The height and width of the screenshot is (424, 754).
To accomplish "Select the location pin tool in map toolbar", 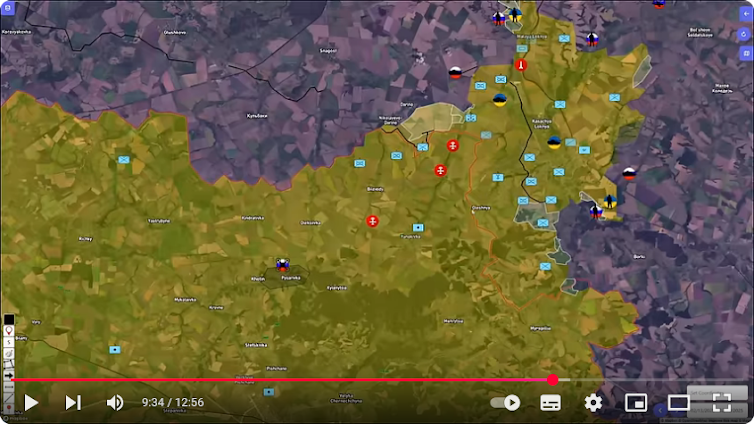I will [9, 331].
